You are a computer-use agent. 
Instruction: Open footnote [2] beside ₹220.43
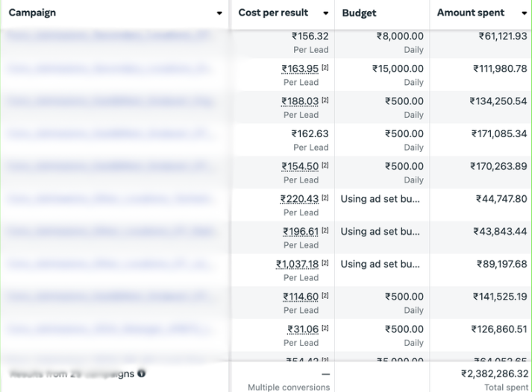(x=325, y=197)
